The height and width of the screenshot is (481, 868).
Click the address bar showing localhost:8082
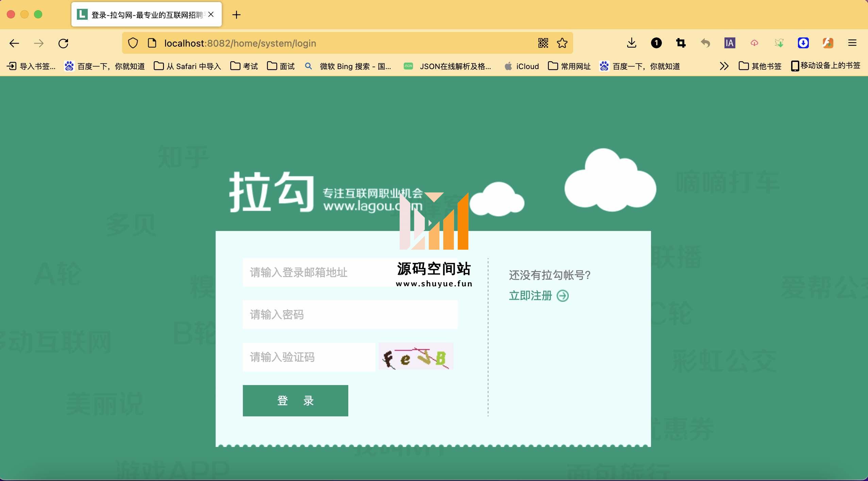(347, 43)
